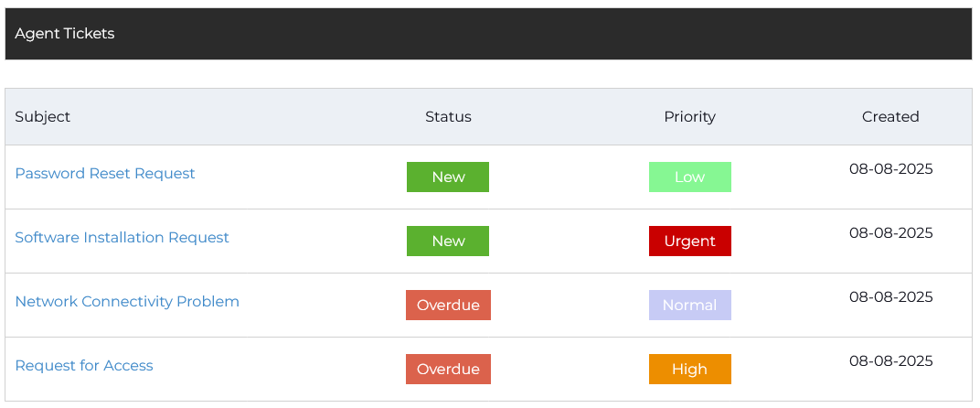Click the Created column header

pos(890,117)
